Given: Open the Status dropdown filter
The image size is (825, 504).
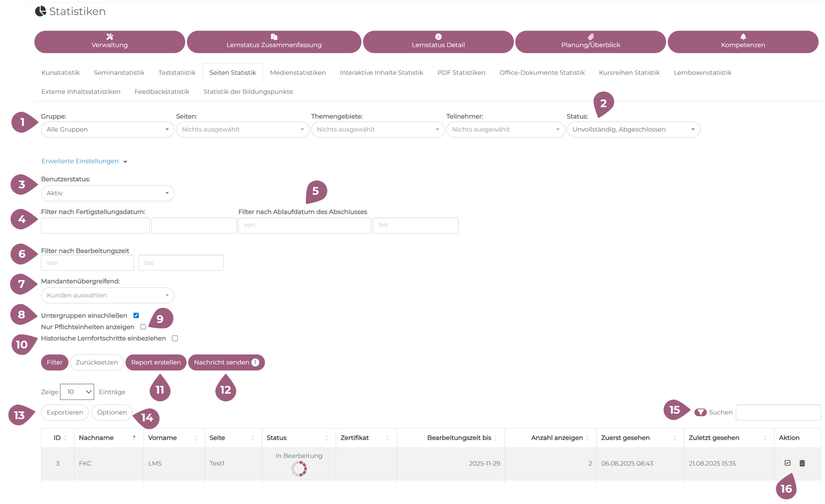Looking at the screenshot, I should [633, 130].
